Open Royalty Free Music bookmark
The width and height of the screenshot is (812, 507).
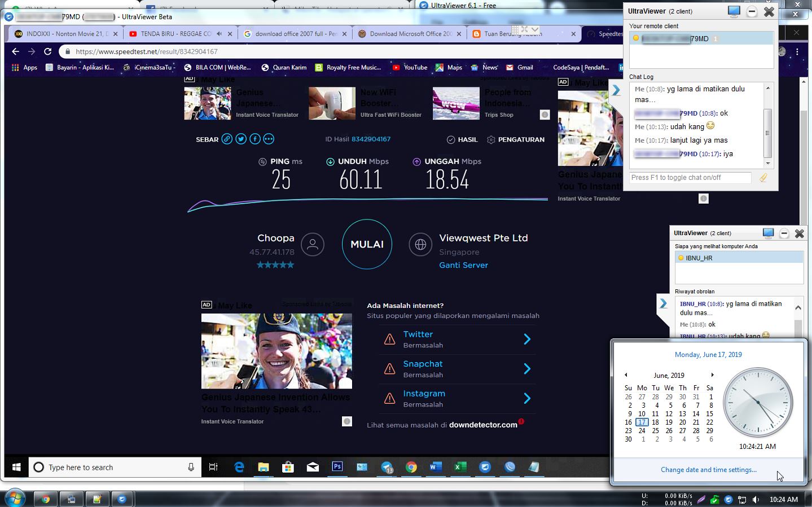348,67
